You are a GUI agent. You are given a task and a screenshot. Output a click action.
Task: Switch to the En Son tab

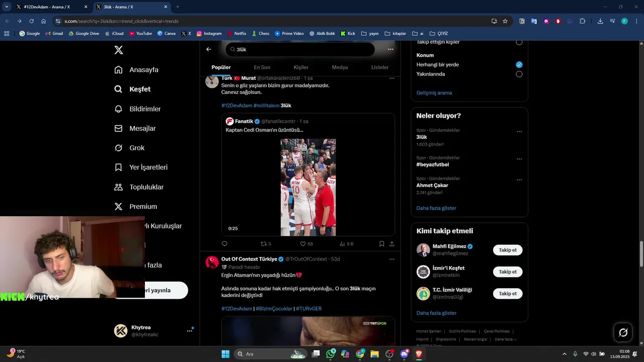click(262, 67)
